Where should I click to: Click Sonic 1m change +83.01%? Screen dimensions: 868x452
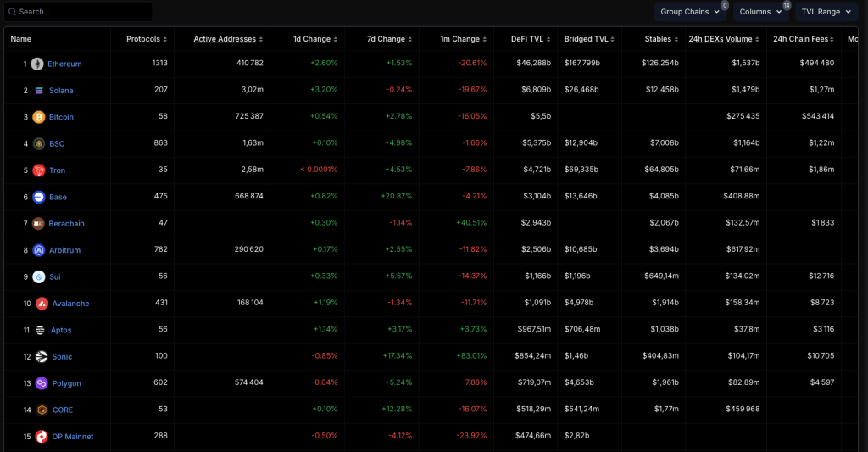[471, 355]
